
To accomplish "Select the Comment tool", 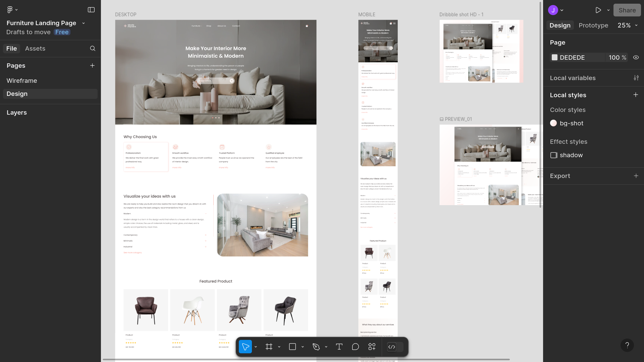I will coord(356,347).
